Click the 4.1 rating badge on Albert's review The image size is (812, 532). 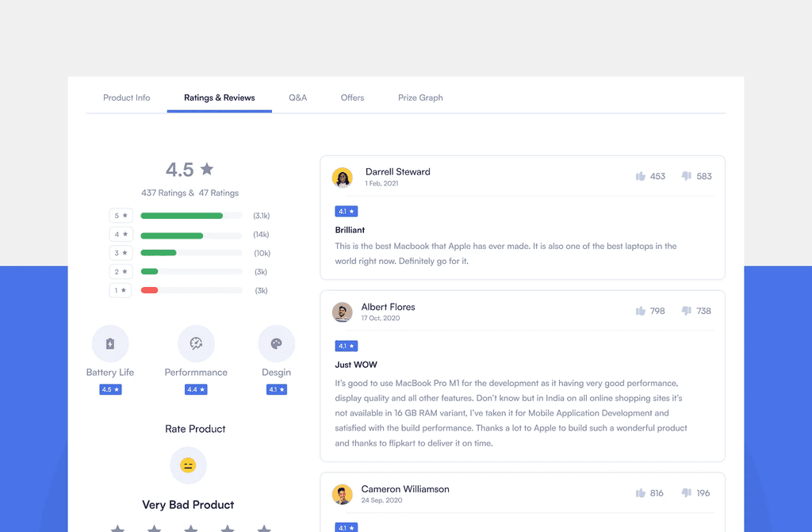347,346
